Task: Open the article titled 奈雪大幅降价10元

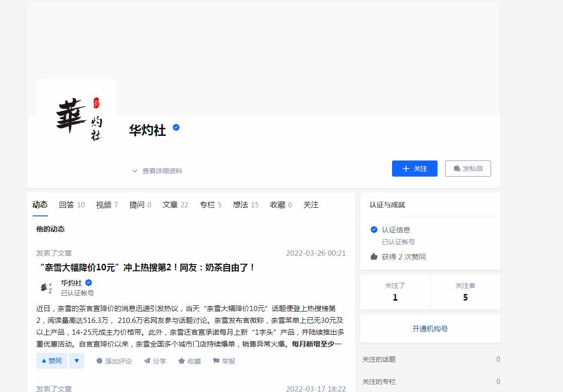Action: (x=146, y=267)
